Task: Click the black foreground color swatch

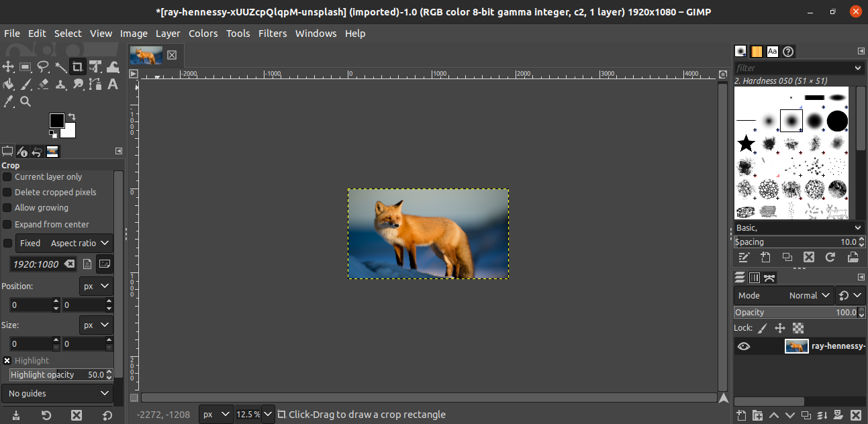Action: pyautogui.click(x=57, y=121)
